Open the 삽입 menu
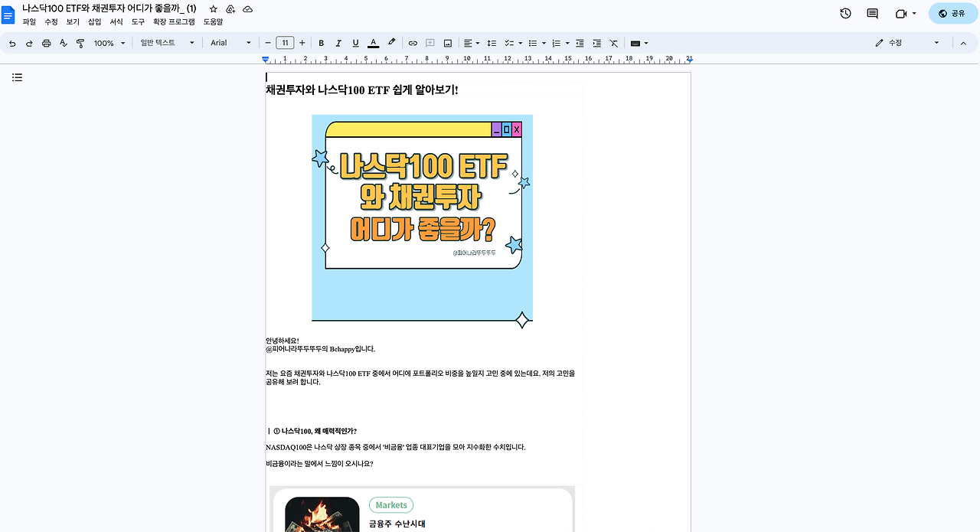Image resolution: width=980 pixels, height=532 pixels. pos(93,22)
